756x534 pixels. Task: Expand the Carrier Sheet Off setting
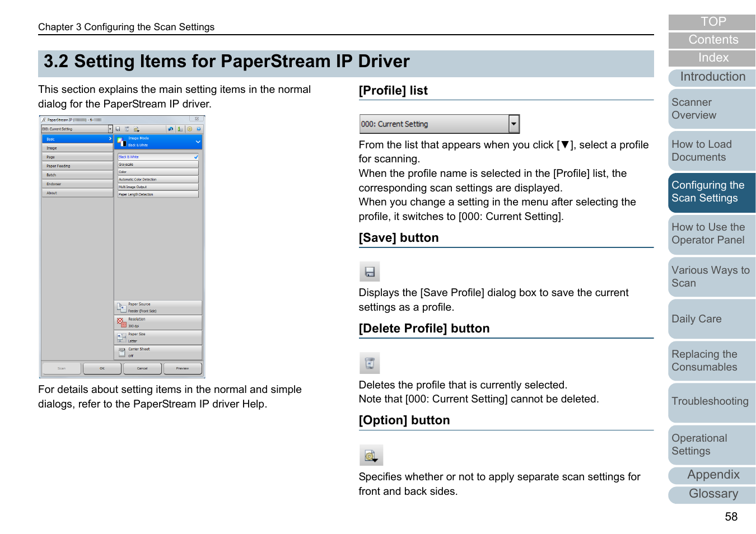(x=158, y=352)
